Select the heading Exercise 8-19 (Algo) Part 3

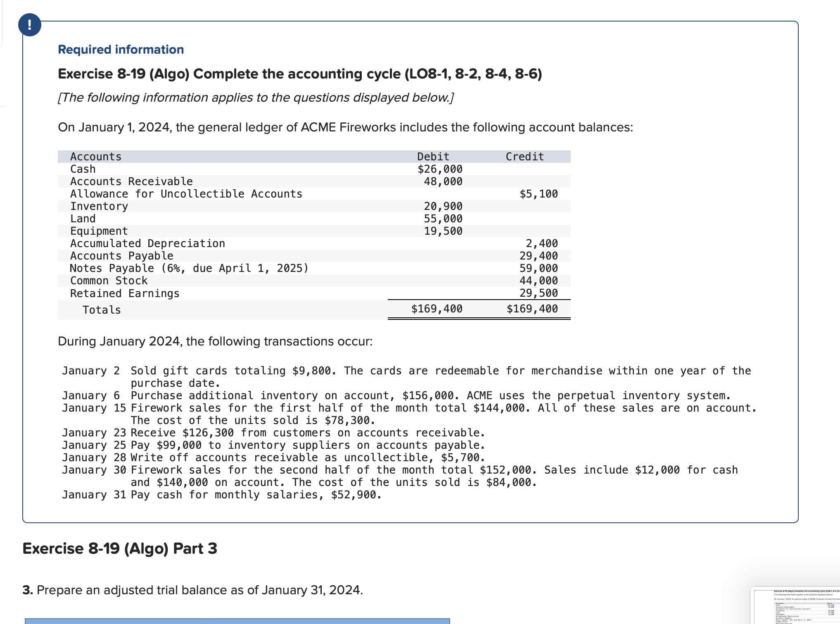coord(119,548)
